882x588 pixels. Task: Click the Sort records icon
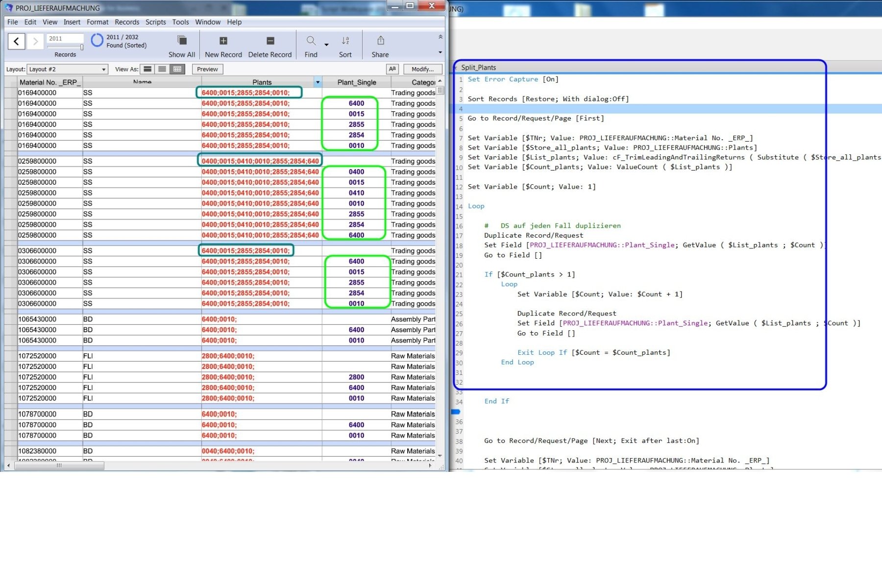(345, 41)
